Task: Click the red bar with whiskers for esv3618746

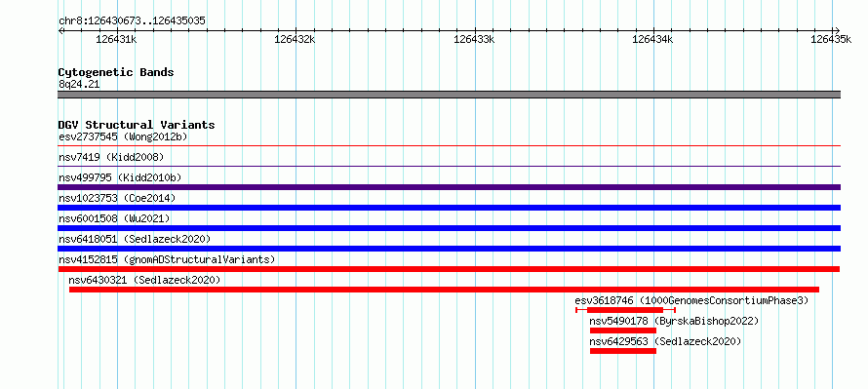Action: (x=625, y=310)
